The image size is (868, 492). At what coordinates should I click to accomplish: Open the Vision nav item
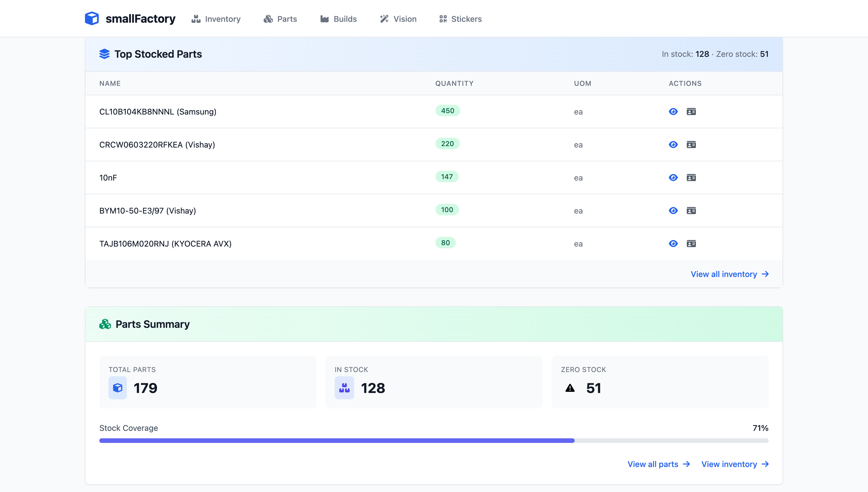[398, 19]
